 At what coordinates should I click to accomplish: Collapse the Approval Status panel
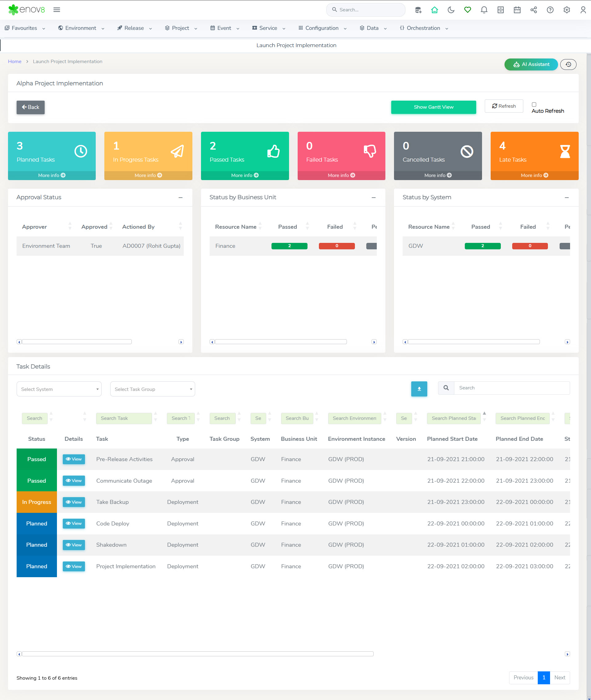click(x=181, y=198)
